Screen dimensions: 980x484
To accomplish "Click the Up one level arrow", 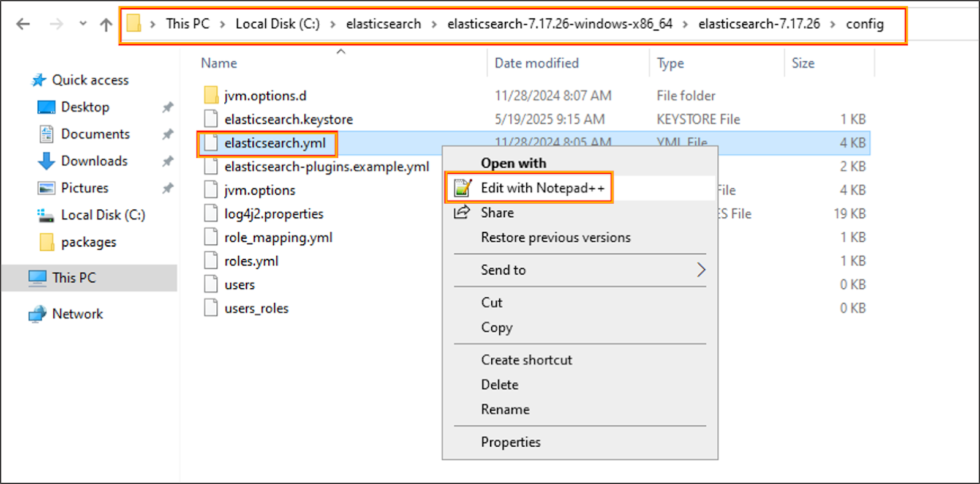I will 106,24.
